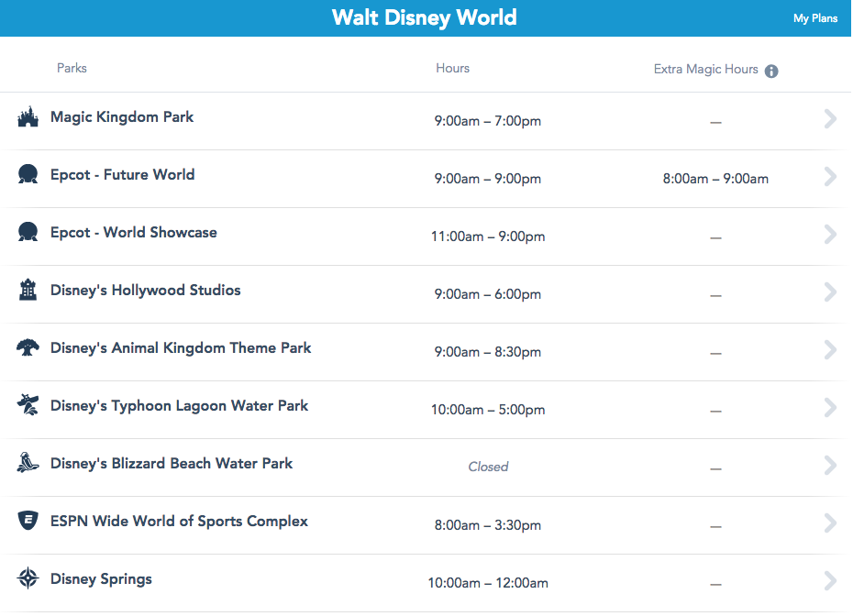Viewport: 853px width, 616px height.
Task: Click the ESPN shield icon
Action: 28,522
